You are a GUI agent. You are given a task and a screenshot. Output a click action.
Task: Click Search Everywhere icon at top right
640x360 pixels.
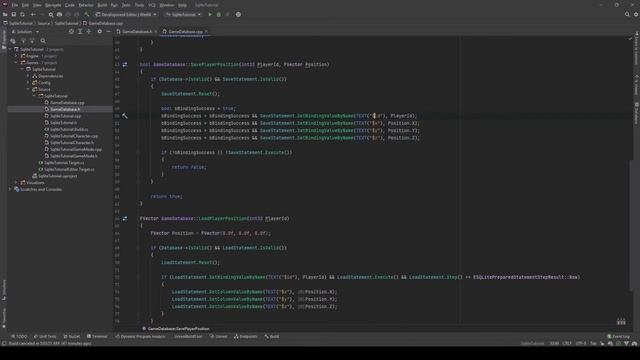tap(627, 15)
